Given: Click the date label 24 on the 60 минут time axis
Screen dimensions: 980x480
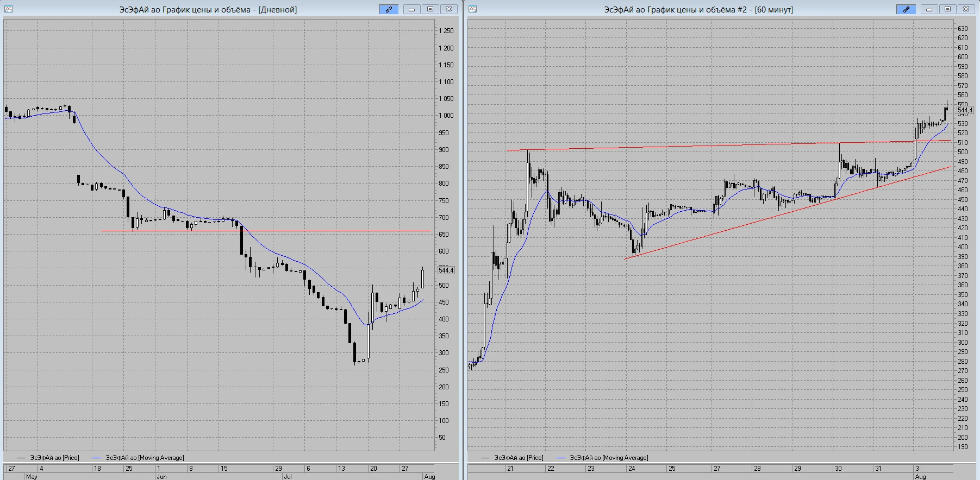Looking at the screenshot, I should coord(632,469).
